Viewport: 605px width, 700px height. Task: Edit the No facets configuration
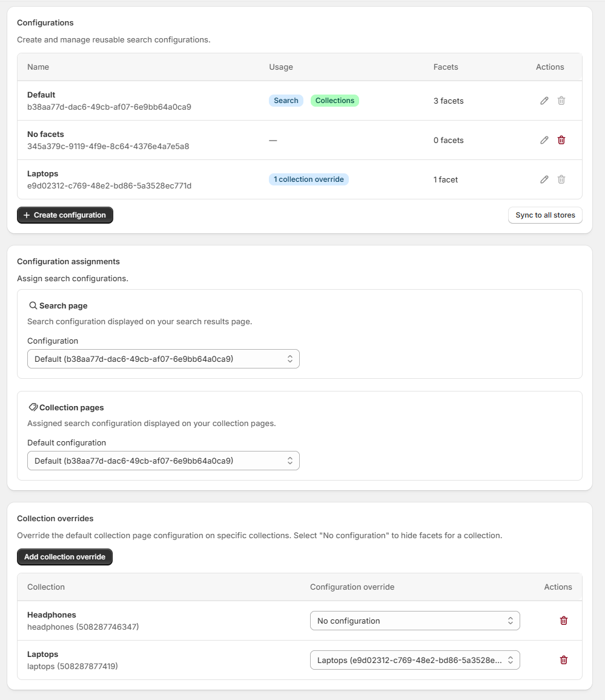click(544, 140)
